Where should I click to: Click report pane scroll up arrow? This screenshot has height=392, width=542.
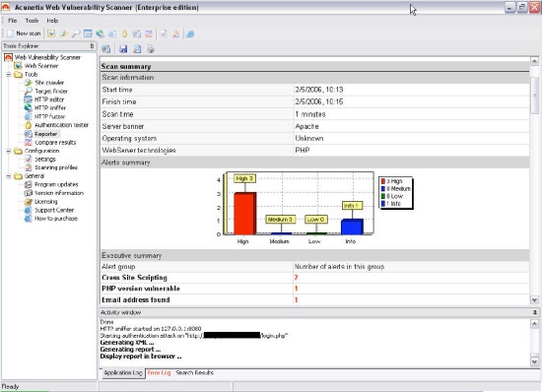534,61
